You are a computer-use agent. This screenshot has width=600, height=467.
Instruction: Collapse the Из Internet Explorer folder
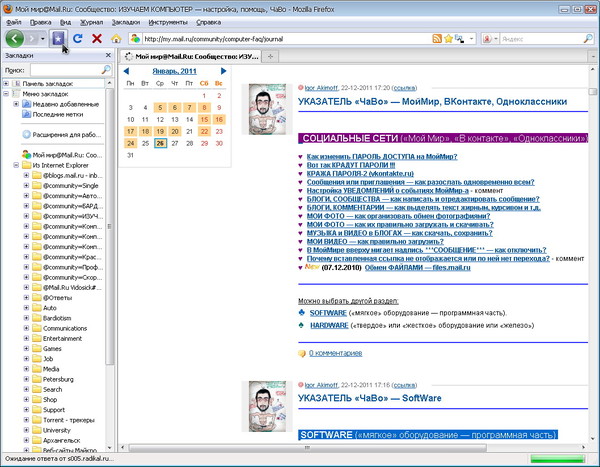[16, 165]
